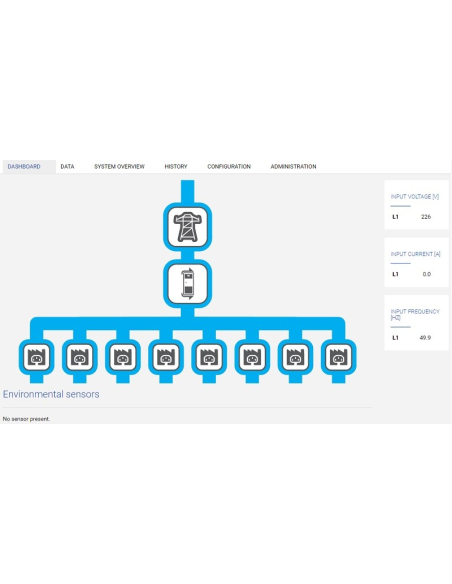
Task: Select the eighth outlet icon
Action: (x=338, y=357)
